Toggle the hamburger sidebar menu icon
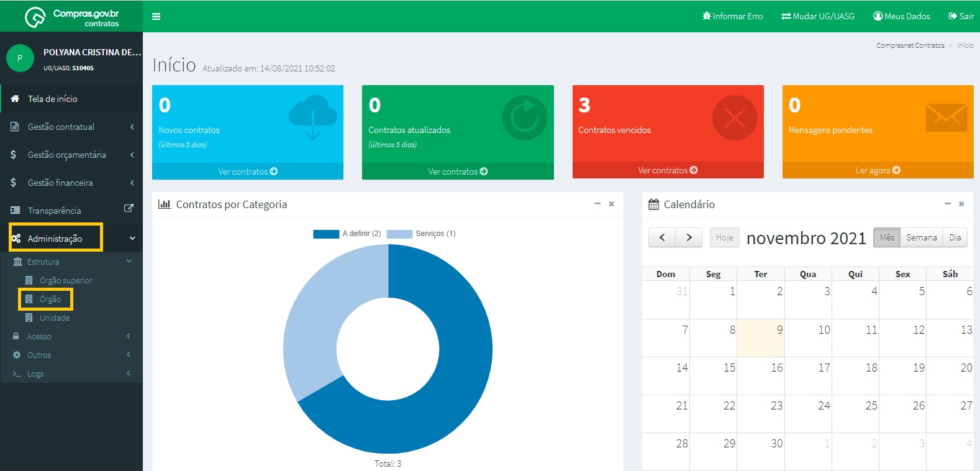 157,17
